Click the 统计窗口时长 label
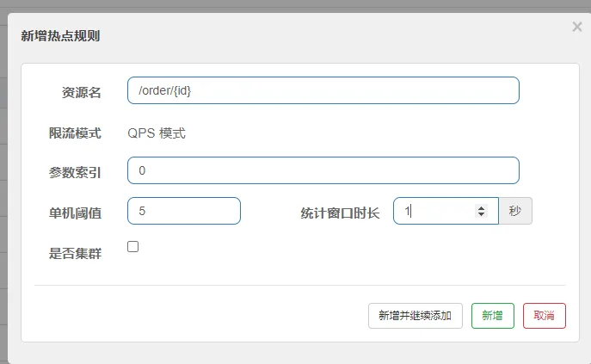The width and height of the screenshot is (591, 364). [340, 213]
